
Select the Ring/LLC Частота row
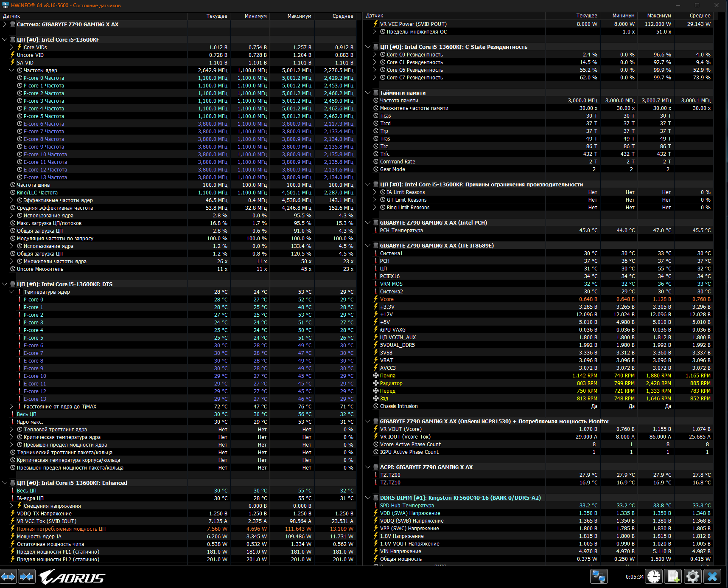point(178,192)
